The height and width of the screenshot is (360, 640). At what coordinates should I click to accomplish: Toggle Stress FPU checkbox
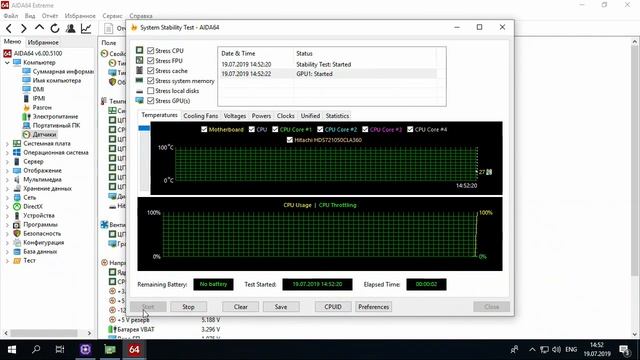click(151, 61)
